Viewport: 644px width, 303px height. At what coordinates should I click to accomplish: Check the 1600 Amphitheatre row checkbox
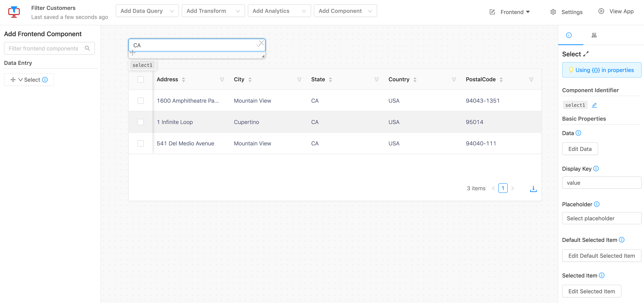click(141, 100)
